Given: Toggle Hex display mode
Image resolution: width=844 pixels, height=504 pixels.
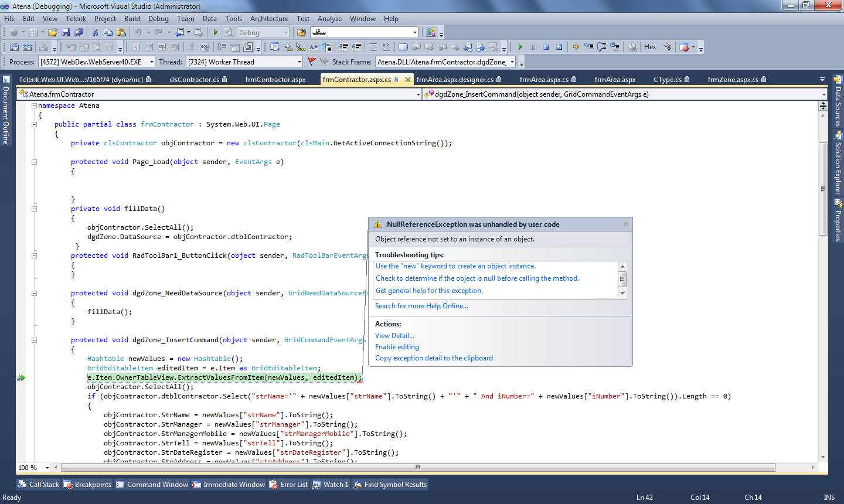Looking at the screenshot, I should click(x=650, y=47).
